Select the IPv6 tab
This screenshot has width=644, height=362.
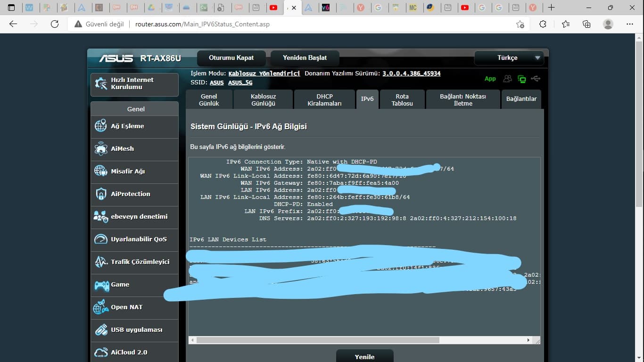(x=367, y=99)
